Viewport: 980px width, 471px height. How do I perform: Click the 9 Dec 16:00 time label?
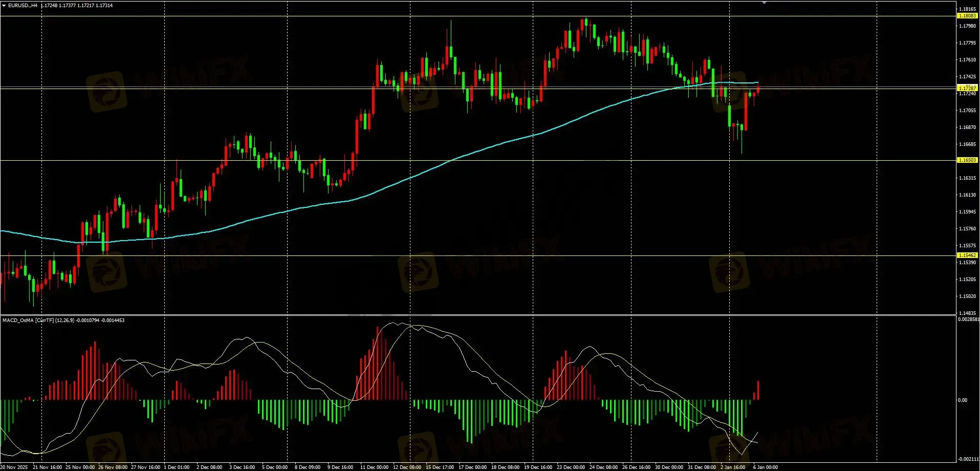(340, 467)
